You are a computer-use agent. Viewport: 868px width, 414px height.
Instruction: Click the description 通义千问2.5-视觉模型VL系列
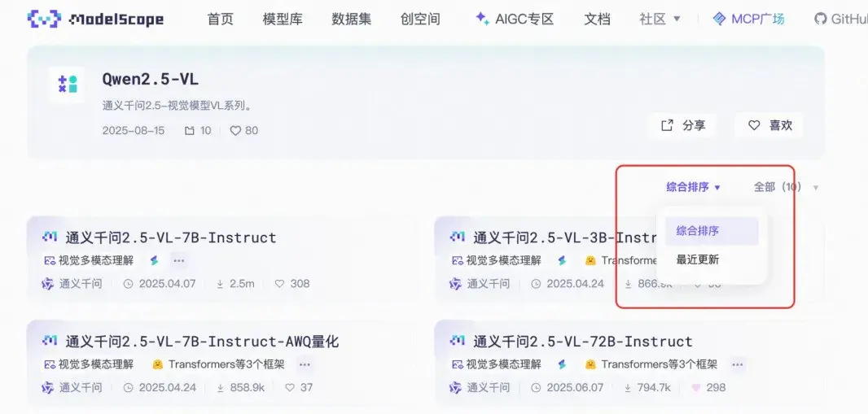click(x=178, y=105)
